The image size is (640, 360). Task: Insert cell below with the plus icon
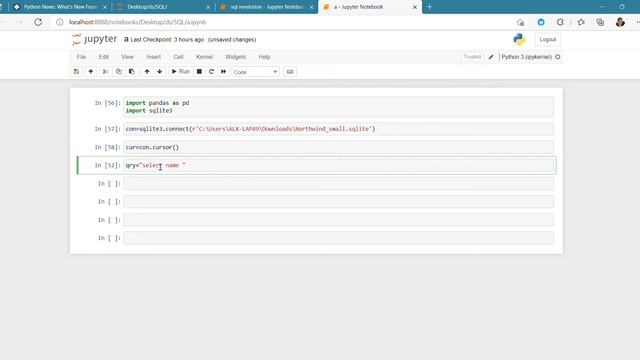tap(91, 71)
